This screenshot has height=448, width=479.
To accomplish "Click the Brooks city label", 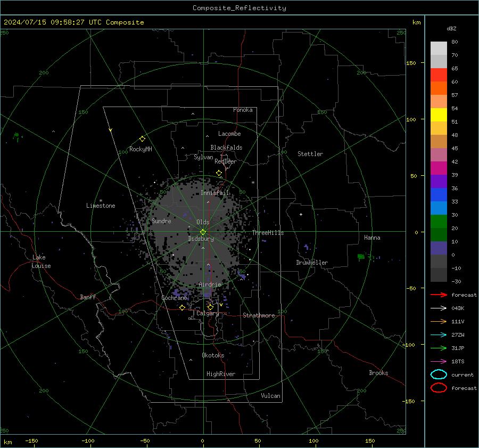I will [378, 373].
